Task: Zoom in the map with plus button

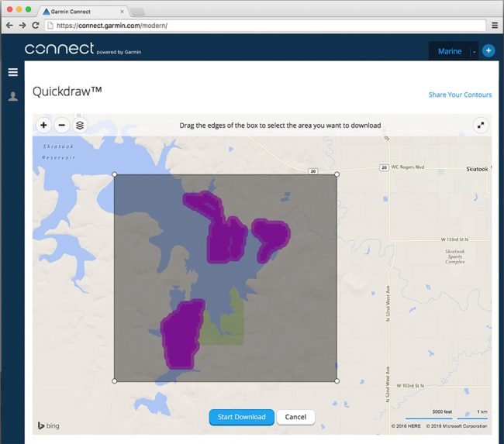Action: pos(43,126)
